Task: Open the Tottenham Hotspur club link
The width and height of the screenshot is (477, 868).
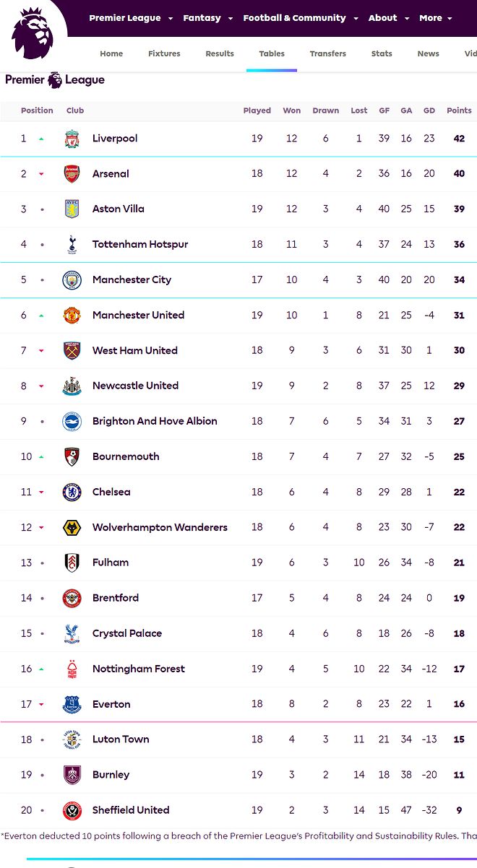Action: [x=139, y=244]
